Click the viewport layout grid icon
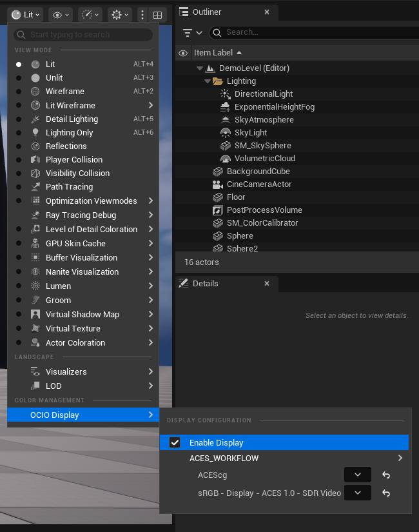Screen dimensions: 419x532 tap(158, 15)
